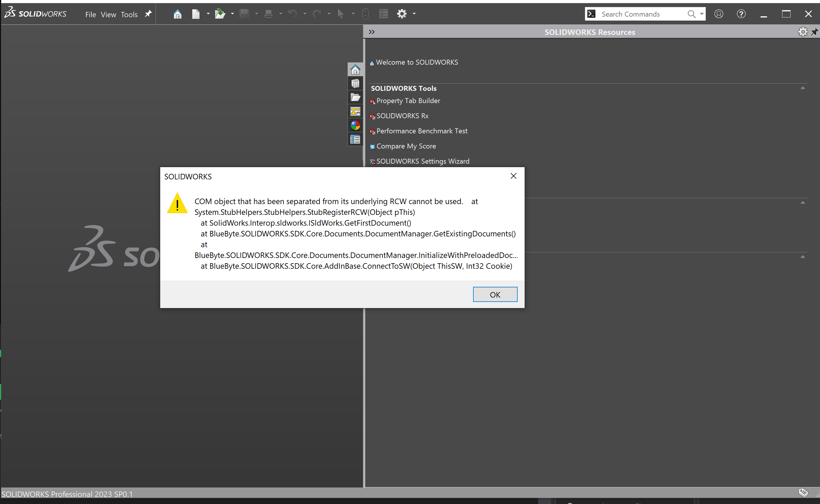Click the Open document folder icon
This screenshot has height=504, width=820.
[220, 14]
